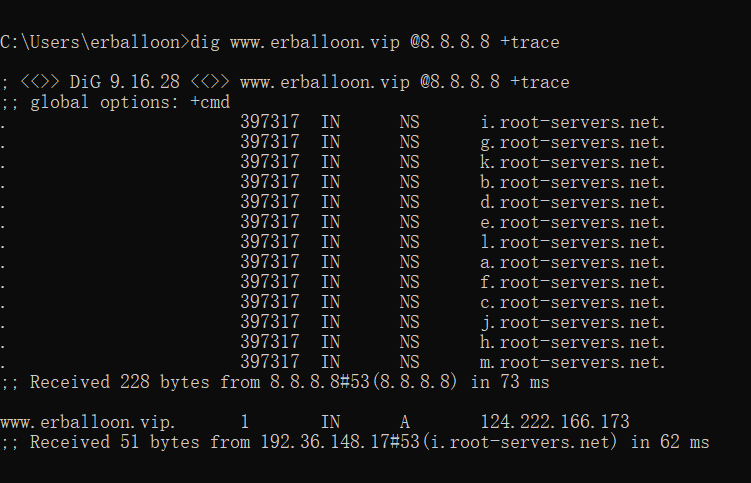This screenshot has height=483, width=751.
Task: Click the Received 51 bytes line
Action: [355, 442]
